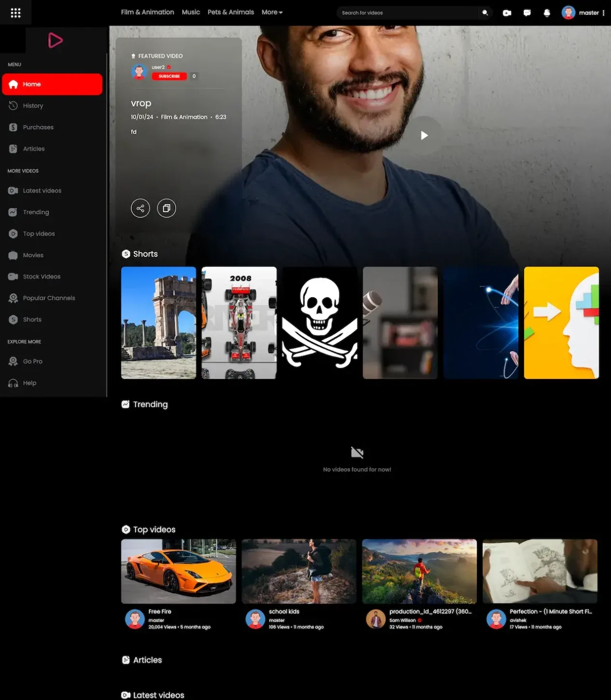Open Film & Animation category
The width and height of the screenshot is (611, 700).
pos(147,12)
